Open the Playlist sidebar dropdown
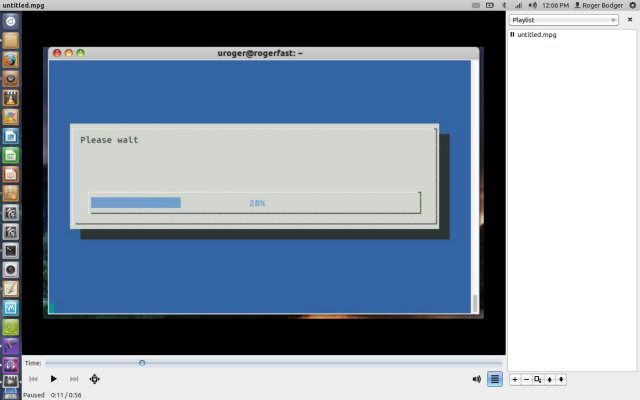 [x=564, y=20]
